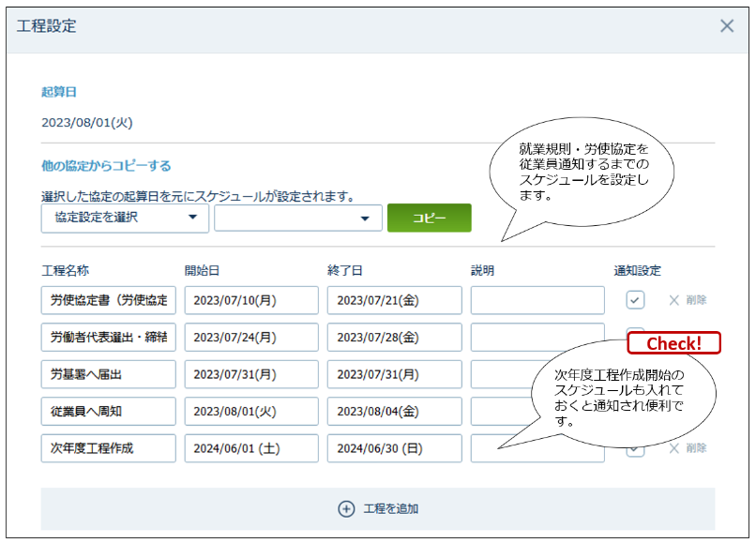The height and width of the screenshot is (543, 756).
Task: Delete the 労使協定書 row with 削除
Action: (x=688, y=300)
